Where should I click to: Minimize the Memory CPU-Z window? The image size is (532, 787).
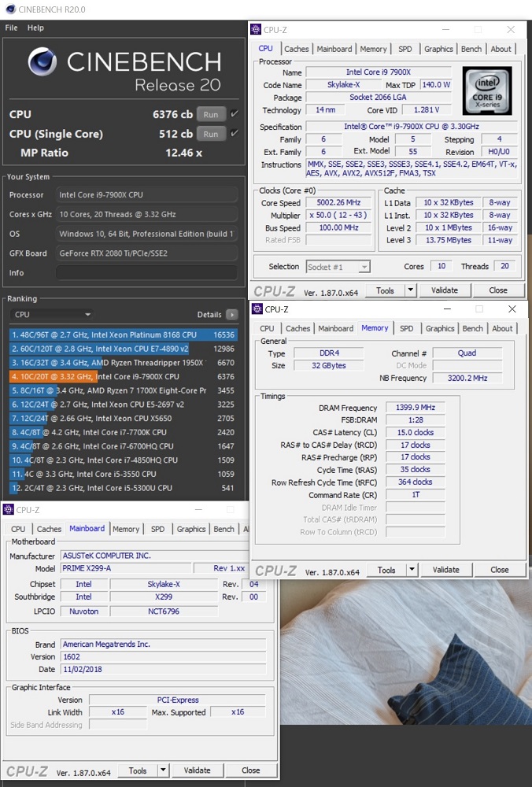447,309
